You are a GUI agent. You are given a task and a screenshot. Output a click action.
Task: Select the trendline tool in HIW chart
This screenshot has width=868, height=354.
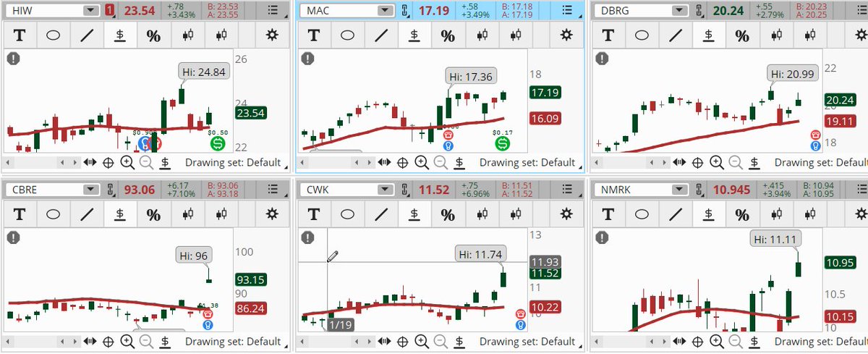pyautogui.click(x=87, y=35)
